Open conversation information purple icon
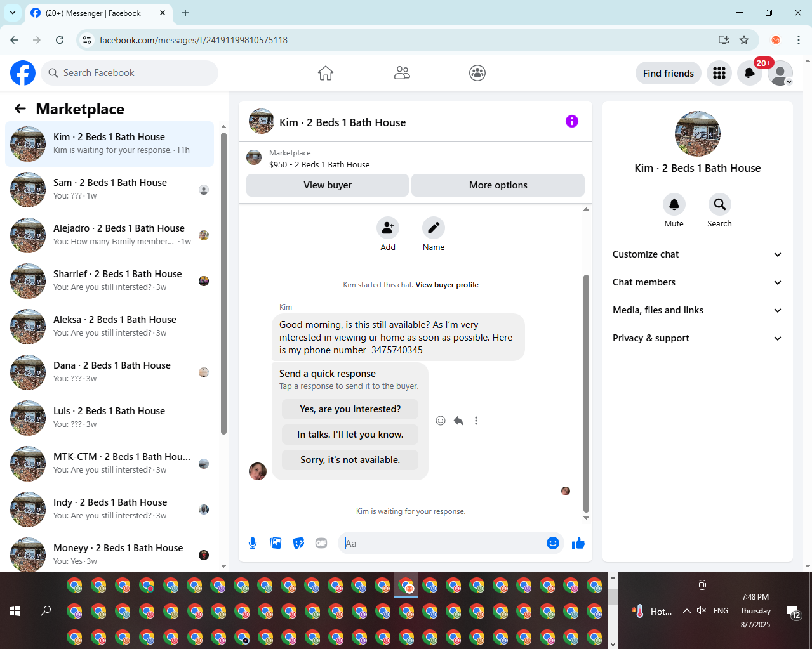 572,121
